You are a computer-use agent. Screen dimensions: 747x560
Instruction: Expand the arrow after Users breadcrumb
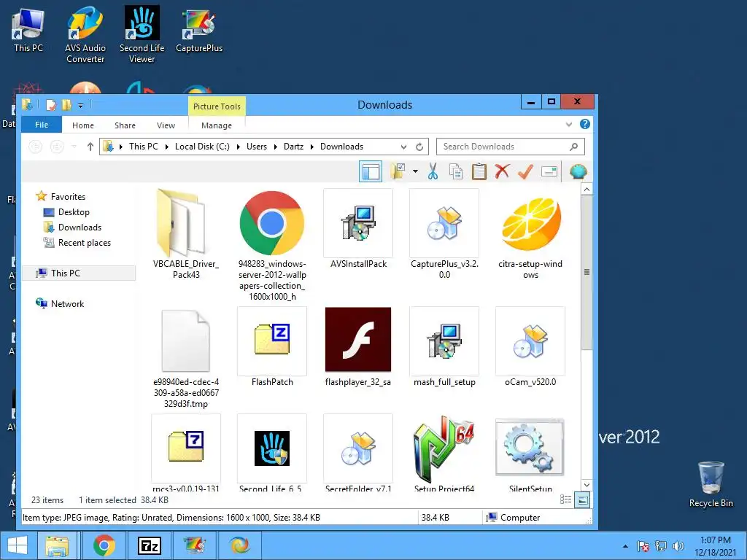[x=275, y=147]
